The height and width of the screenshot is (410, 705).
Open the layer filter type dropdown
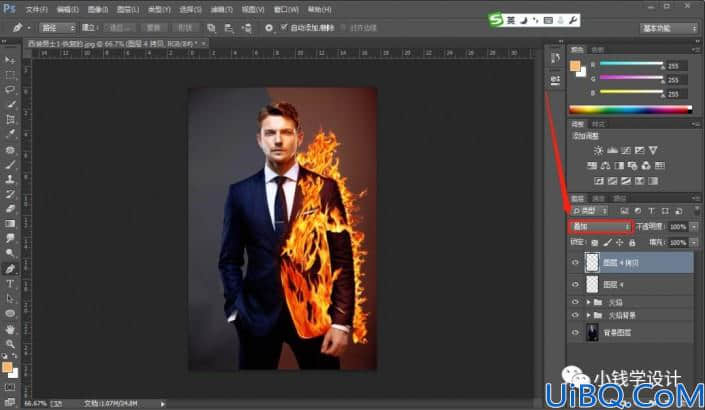coord(589,211)
